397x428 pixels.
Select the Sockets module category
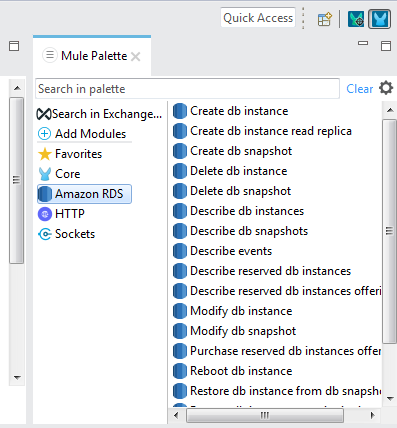(67, 234)
